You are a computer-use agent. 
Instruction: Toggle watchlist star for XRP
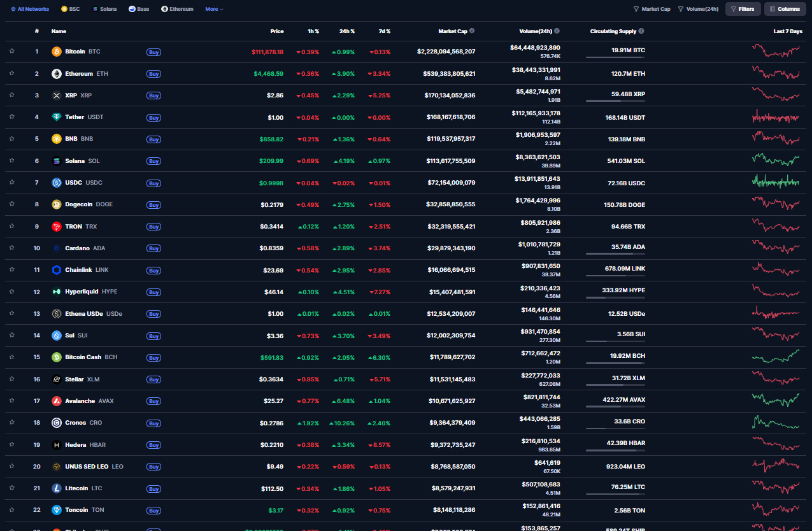click(x=11, y=96)
